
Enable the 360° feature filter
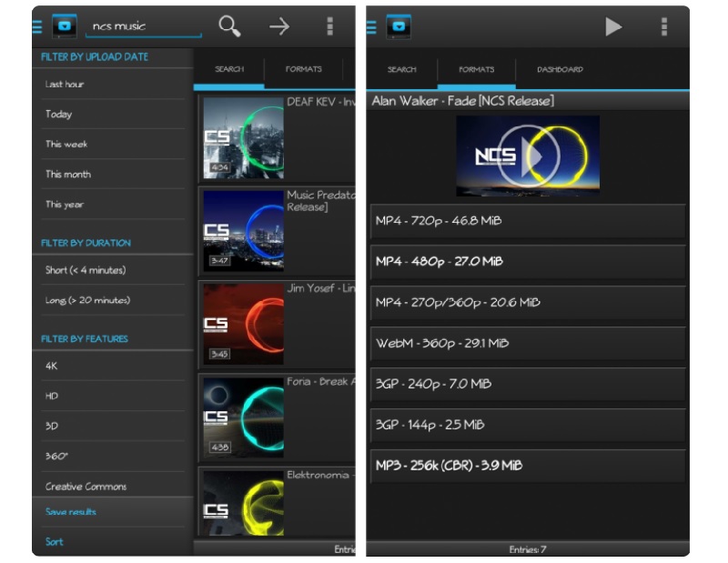pyautogui.click(x=113, y=457)
